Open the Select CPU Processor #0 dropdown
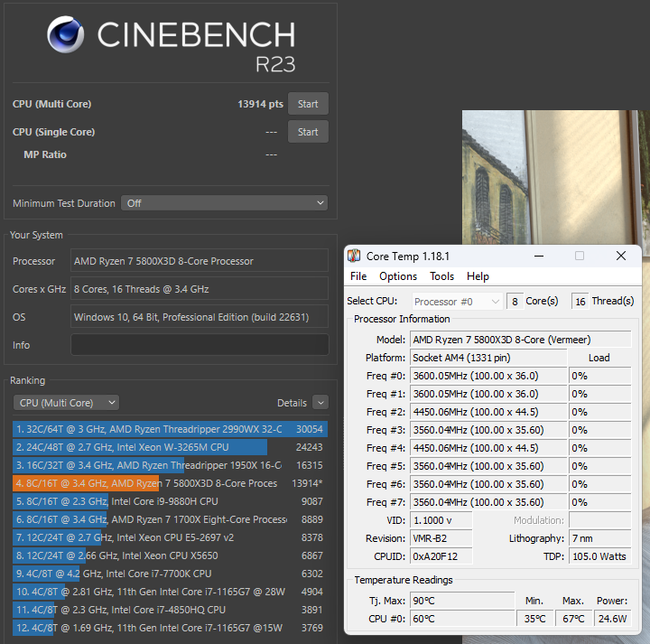Screen dimensions: 650x644 coord(457,302)
